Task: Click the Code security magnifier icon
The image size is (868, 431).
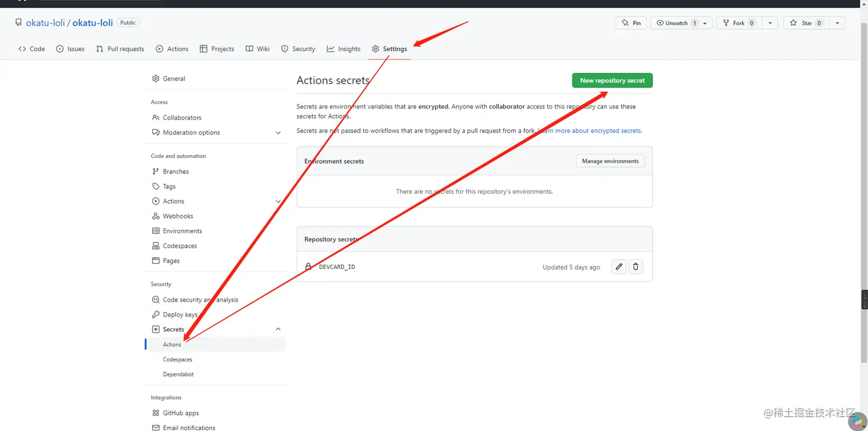Action: coord(156,299)
